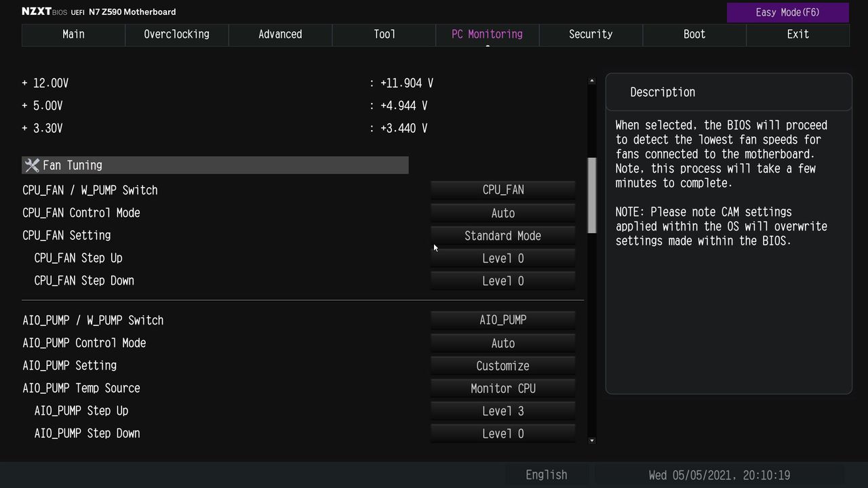Click the +3.30V voltage reading
The height and width of the screenshot is (488, 868).
pos(42,128)
